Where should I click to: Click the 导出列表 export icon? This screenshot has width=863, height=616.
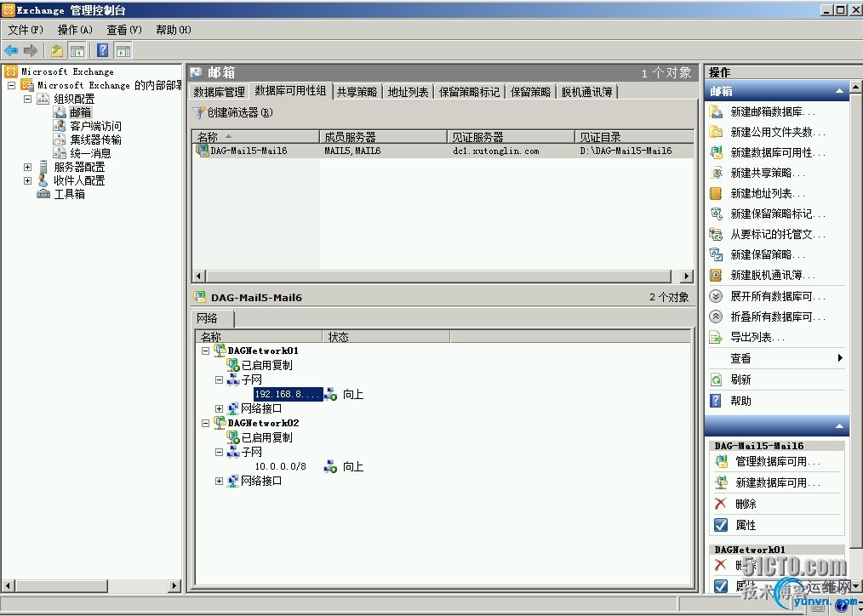pyautogui.click(x=716, y=337)
